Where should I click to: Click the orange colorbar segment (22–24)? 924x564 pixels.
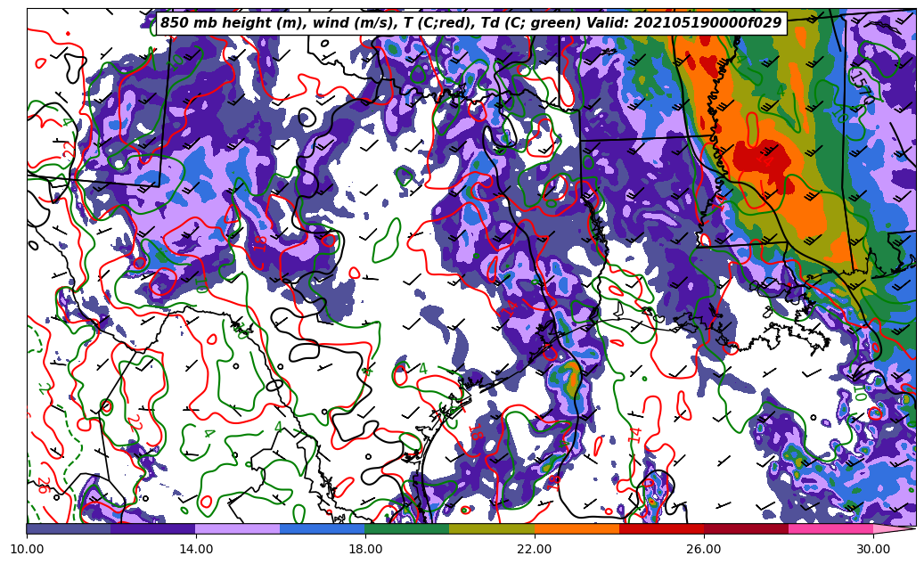point(576,528)
